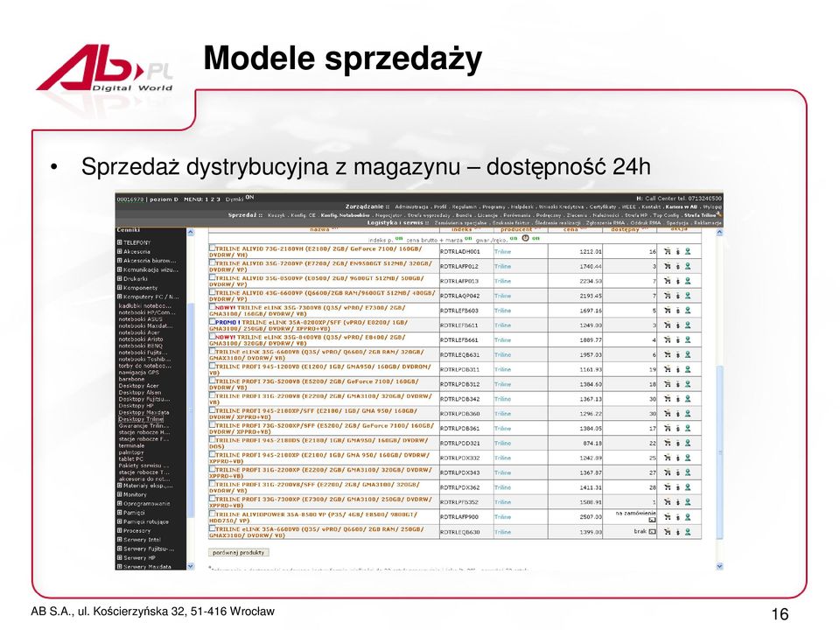Tick checkbox for TRILINE PROFI 945-1200VB
The height and width of the screenshot is (630, 840).
pyautogui.click(x=212, y=367)
